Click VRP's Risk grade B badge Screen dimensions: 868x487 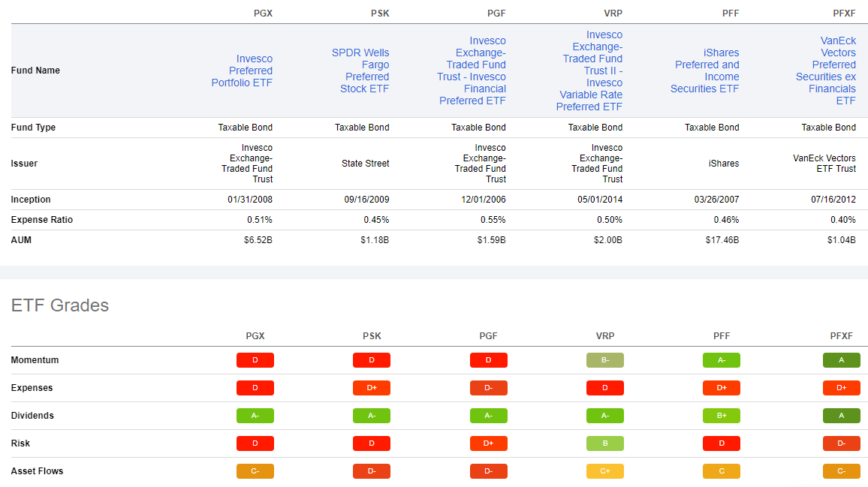pyautogui.click(x=605, y=443)
